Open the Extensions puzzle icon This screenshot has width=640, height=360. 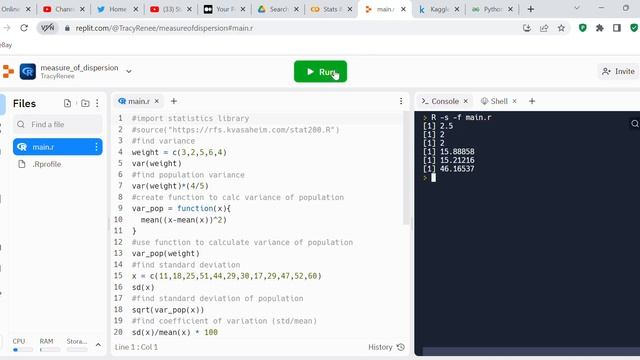click(600, 28)
